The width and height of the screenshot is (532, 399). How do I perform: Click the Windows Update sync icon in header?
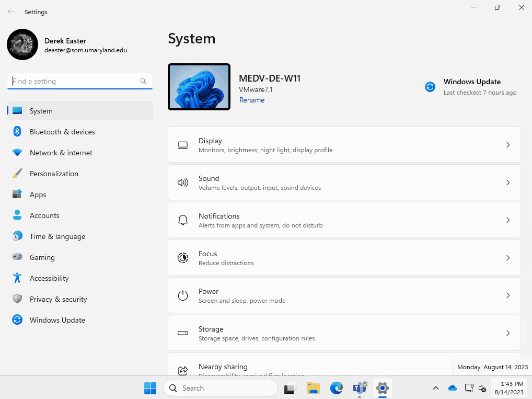pyautogui.click(x=430, y=87)
